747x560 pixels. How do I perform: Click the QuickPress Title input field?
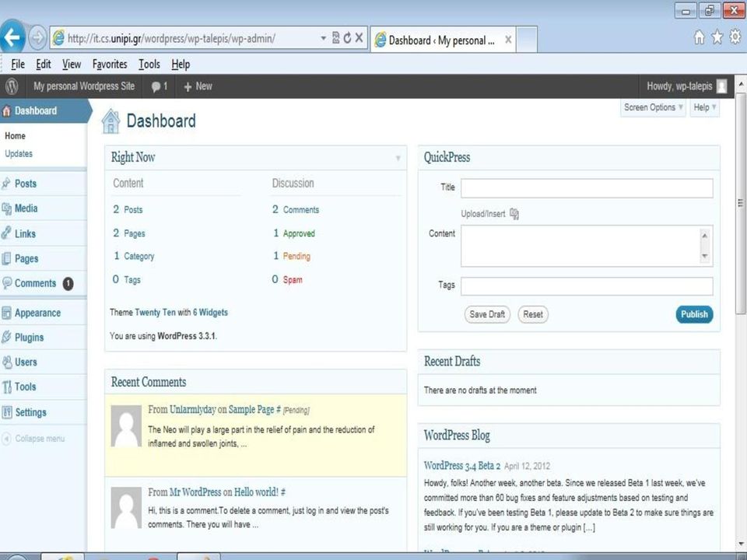(587, 188)
